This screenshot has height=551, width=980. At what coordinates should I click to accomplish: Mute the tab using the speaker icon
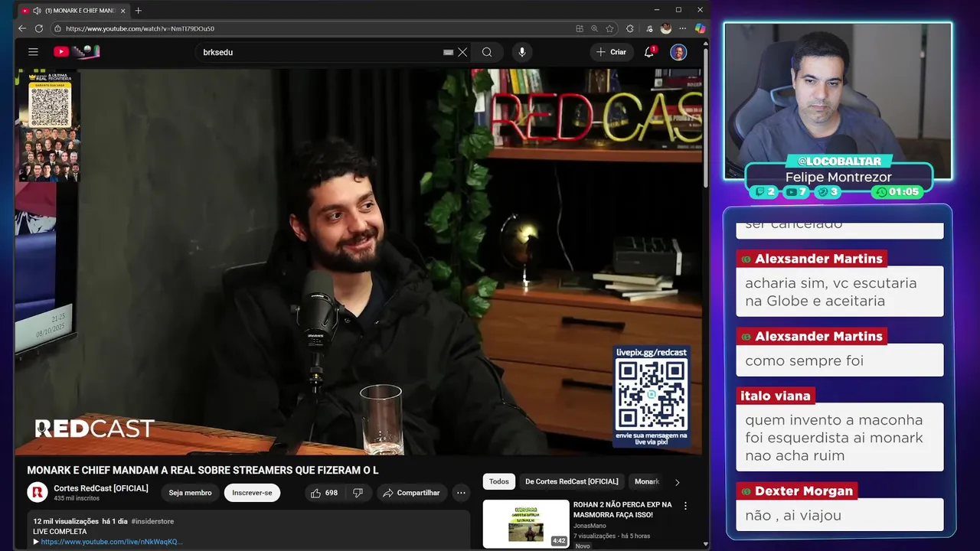(x=37, y=11)
